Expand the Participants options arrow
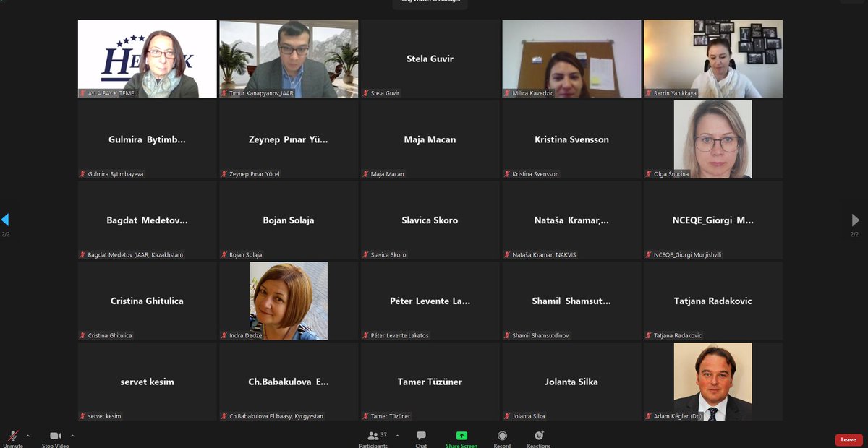This screenshot has height=448, width=868. click(x=396, y=436)
